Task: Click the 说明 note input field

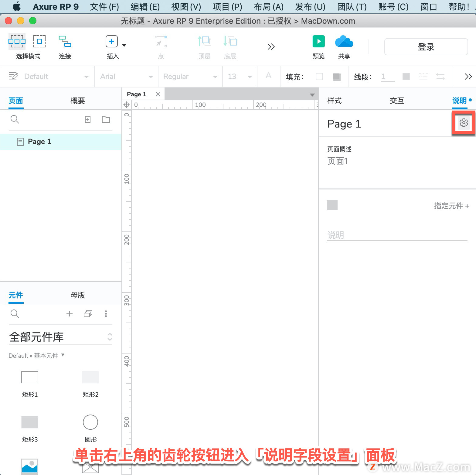Action: (x=397, y=235)
